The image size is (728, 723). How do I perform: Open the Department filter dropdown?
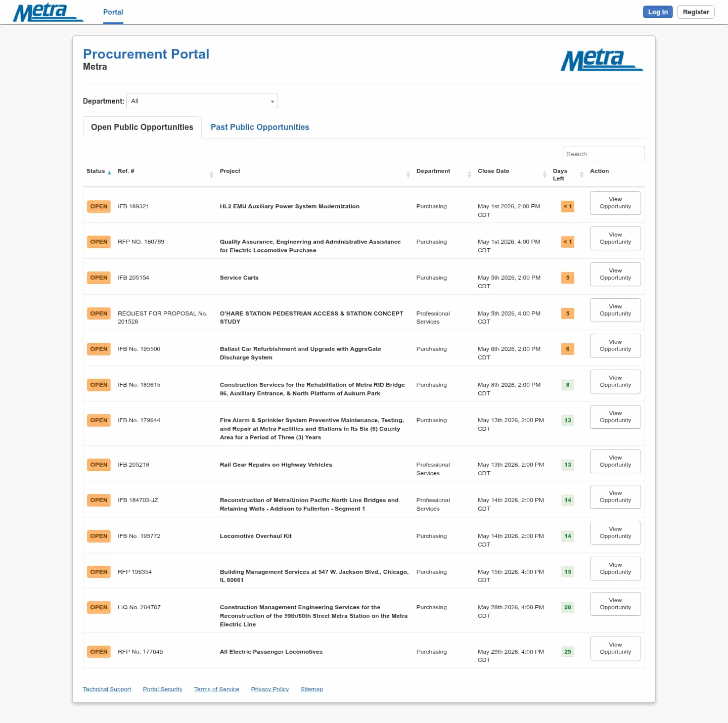pos(202,101)
